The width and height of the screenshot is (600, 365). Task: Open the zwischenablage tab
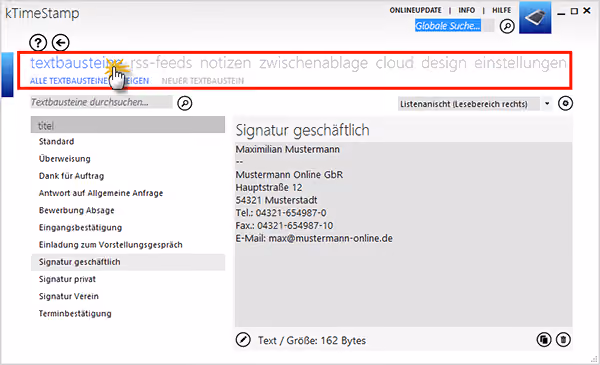(x=313, y=63)
